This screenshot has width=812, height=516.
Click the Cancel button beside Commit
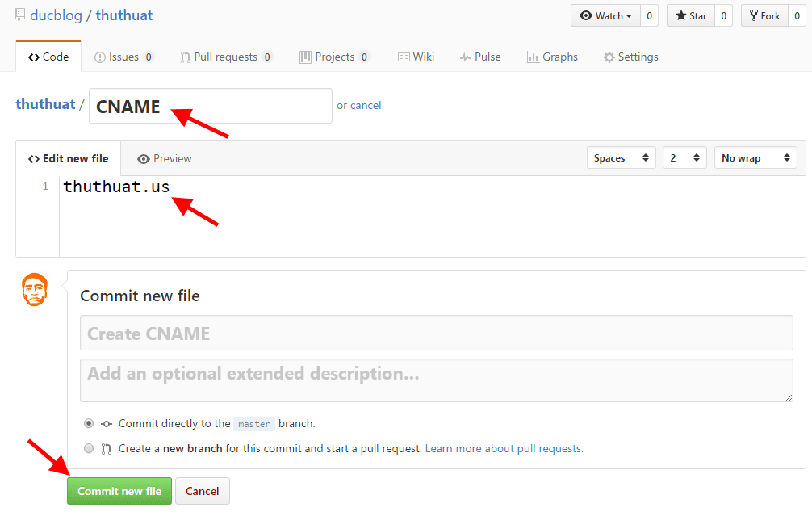203,491
